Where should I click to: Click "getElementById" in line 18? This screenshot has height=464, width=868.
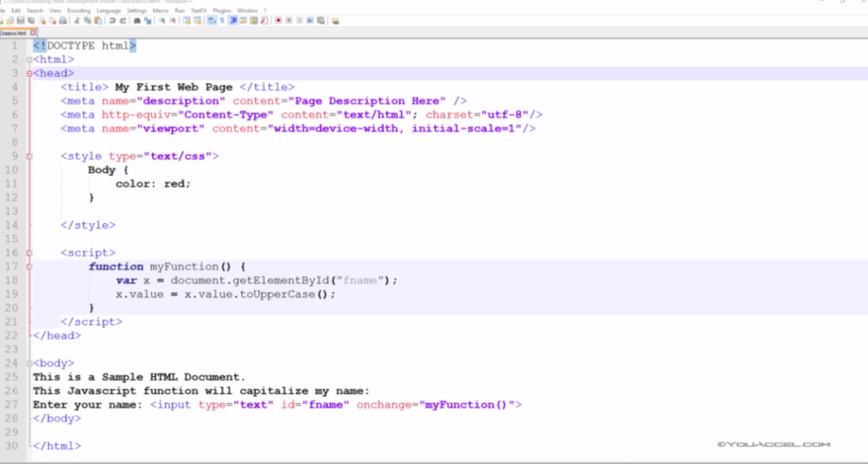(x=281, y=281)
